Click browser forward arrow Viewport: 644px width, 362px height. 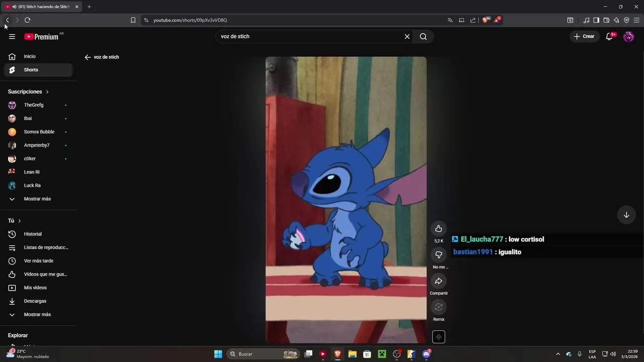coord(17,20)
